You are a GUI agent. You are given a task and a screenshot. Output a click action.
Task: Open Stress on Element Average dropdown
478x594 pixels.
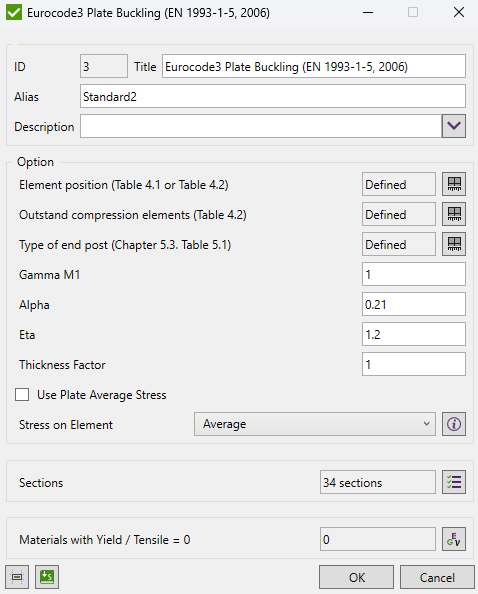click(x=315, y=424)
